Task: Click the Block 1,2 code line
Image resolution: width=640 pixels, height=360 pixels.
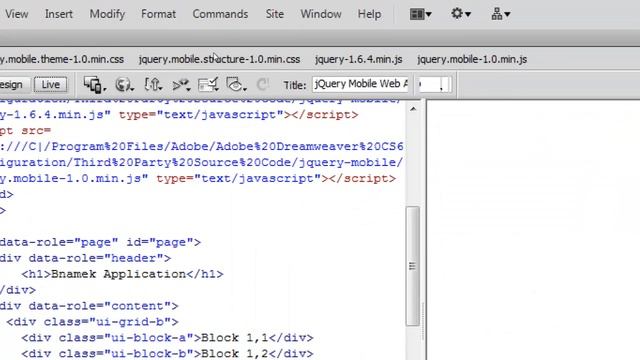Action: 167,353
